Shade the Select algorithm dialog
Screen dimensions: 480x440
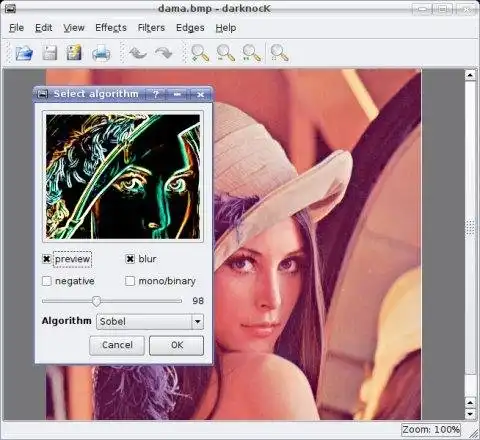(x=177, y=95)
